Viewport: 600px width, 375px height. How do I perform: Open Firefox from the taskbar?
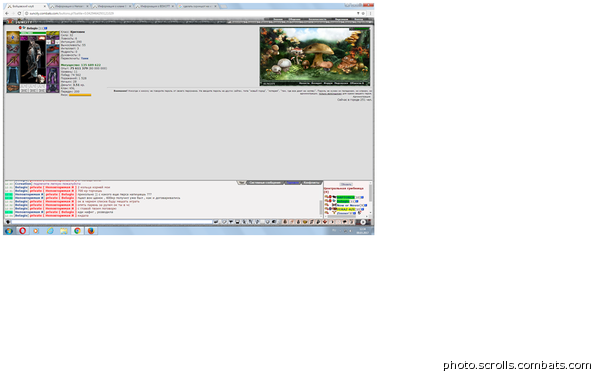(x=91, y=231)
